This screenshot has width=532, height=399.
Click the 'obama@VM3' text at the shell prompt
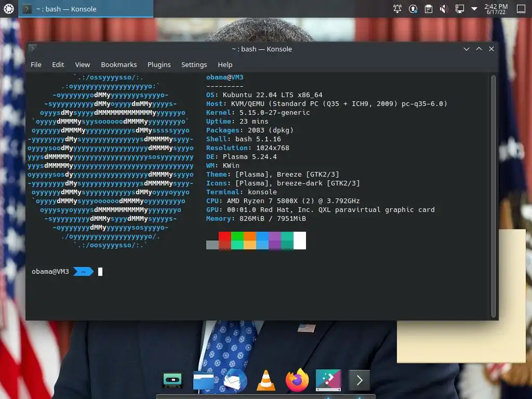point(50,271)
